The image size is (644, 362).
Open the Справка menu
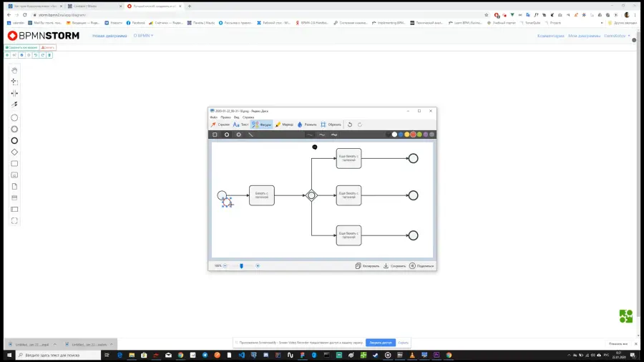(x=248, y=117)
